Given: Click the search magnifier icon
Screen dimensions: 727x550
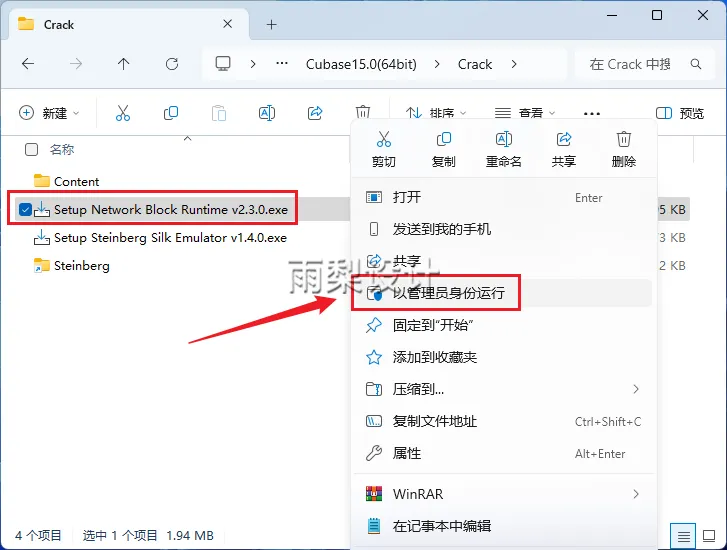Looking at the screenshot, I should pos(695,64).
